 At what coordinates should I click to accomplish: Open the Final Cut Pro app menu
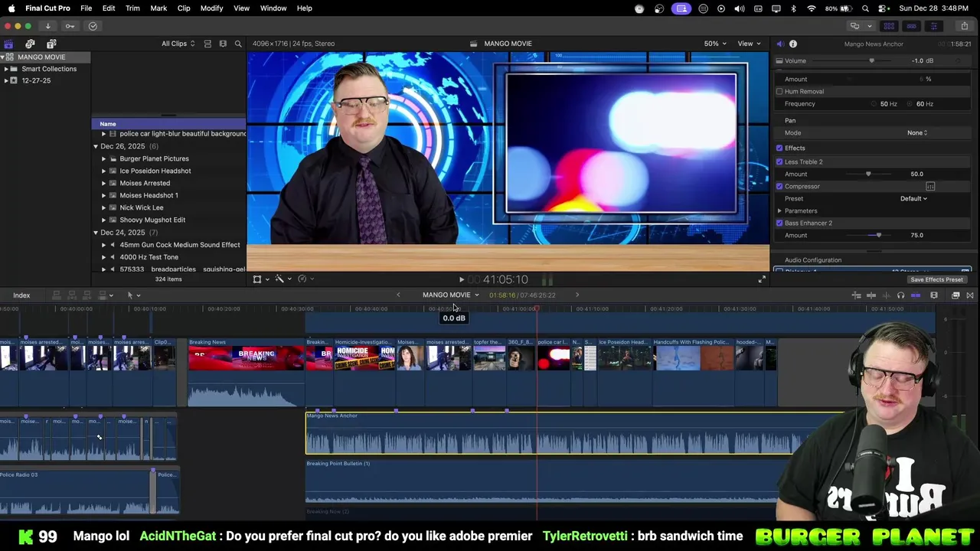(47, 8)
